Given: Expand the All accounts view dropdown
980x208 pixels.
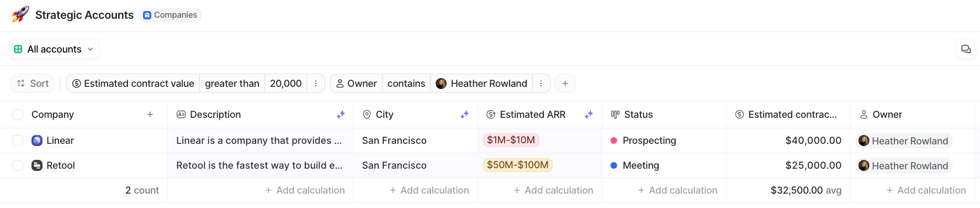Looking at the screenshot, I should 54,49.
